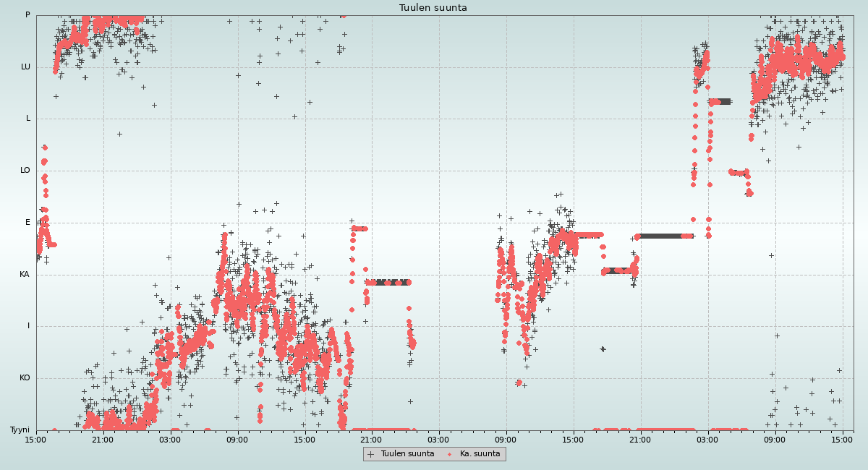The width and height of the screenshot is (868, 470).
Task: Click the 'I' y-axis label
Action: point(29,326)
